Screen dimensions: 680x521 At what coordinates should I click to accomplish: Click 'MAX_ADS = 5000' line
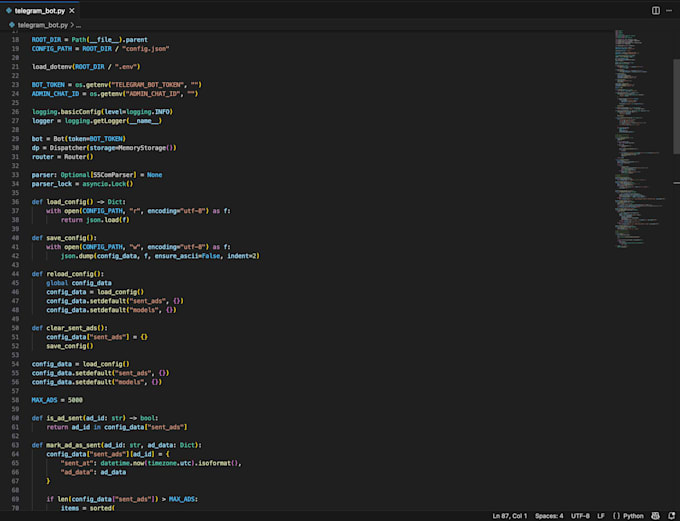point(57,400)
